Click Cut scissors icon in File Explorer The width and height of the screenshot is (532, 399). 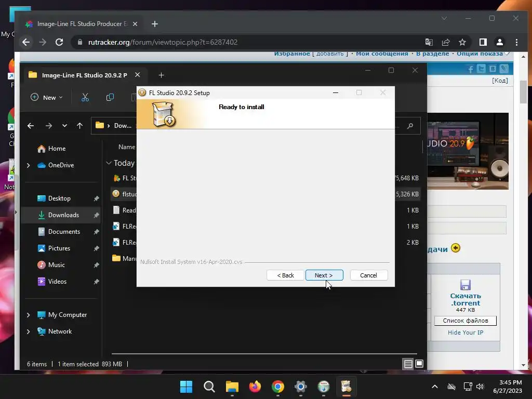pyautogui.click(x=85, y=97)
